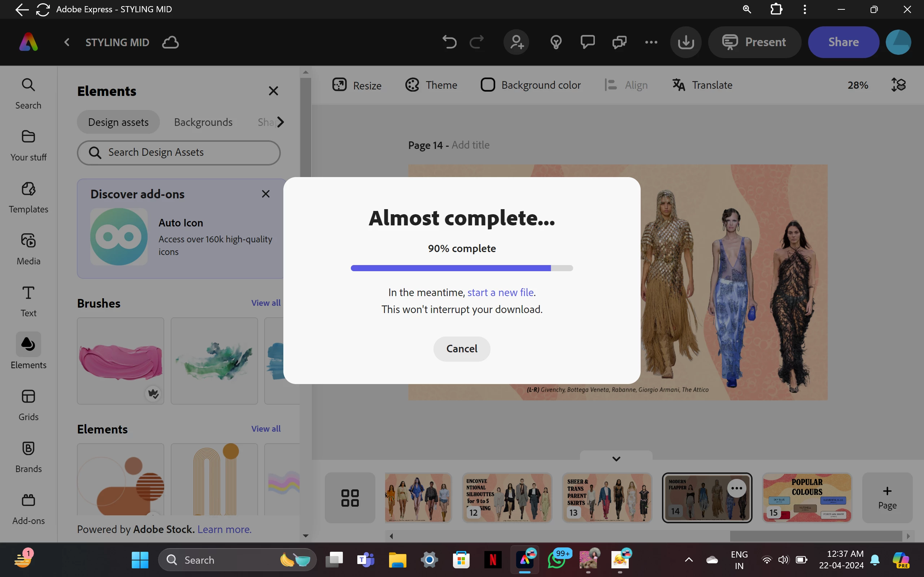Cancel the download in progress
924x577 pixels.
[462, 348]
